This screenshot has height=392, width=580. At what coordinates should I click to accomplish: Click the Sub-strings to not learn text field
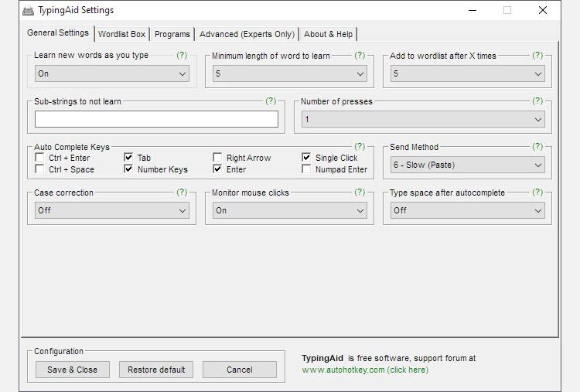pos(156,119)
